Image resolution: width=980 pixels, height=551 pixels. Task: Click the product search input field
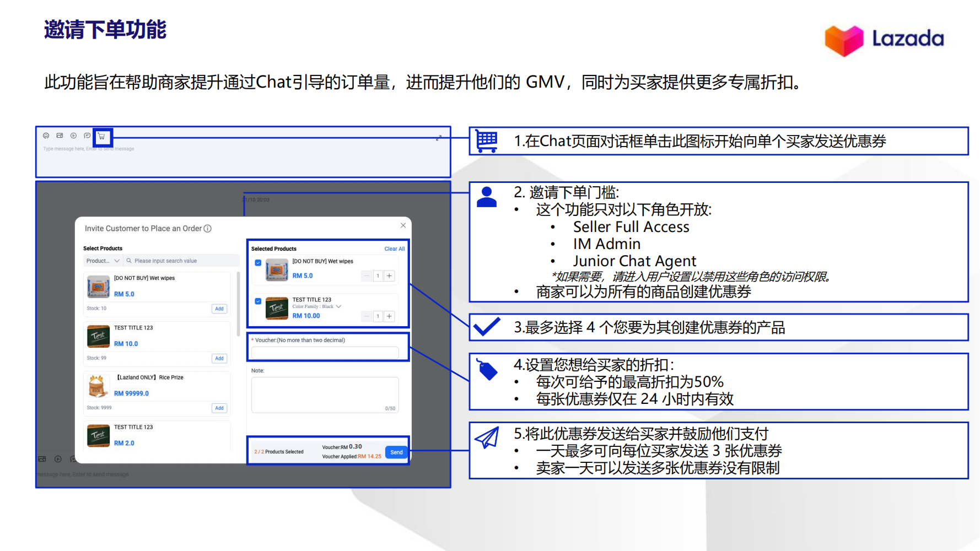pos(181,261)
